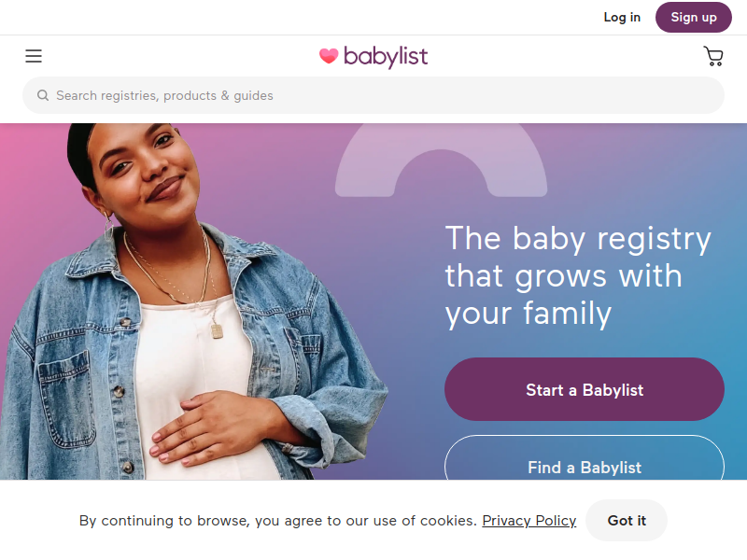Focus the Search registries, products & guides field
The image size is (747, 560).
click(x=373, y=95)
